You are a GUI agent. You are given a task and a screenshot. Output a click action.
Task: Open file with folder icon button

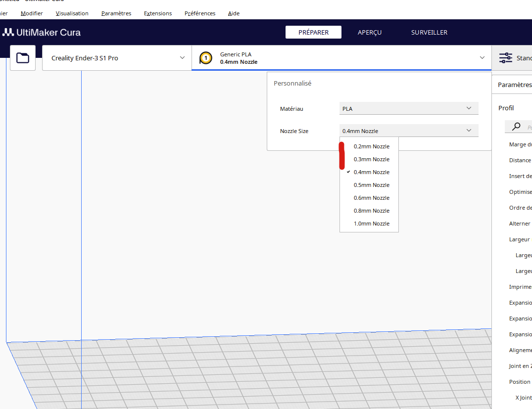pyautogui.click(x=23, y=58)
